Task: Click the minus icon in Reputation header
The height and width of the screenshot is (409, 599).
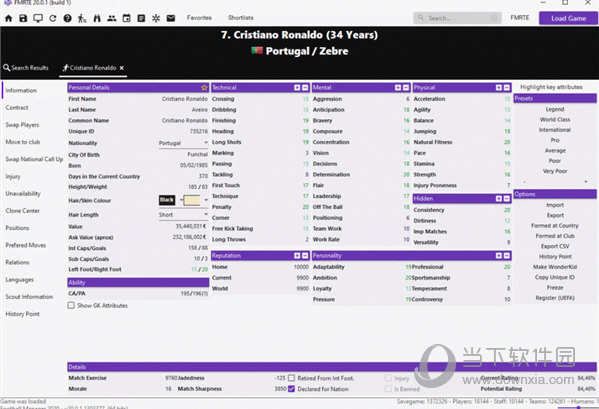Action: (305, 255)
